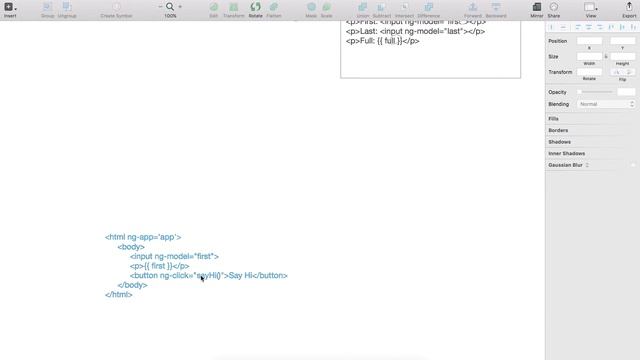Viewport: 640px width, 360px height.
Task: Adjust the Opacity slider
Action: click(x=595, y=92)
